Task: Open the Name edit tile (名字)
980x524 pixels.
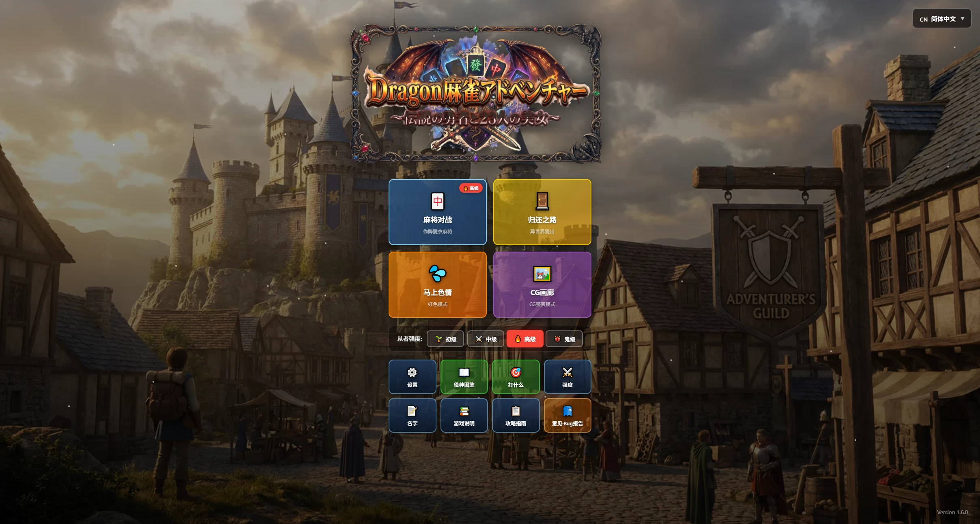Action: coord(412,415)
